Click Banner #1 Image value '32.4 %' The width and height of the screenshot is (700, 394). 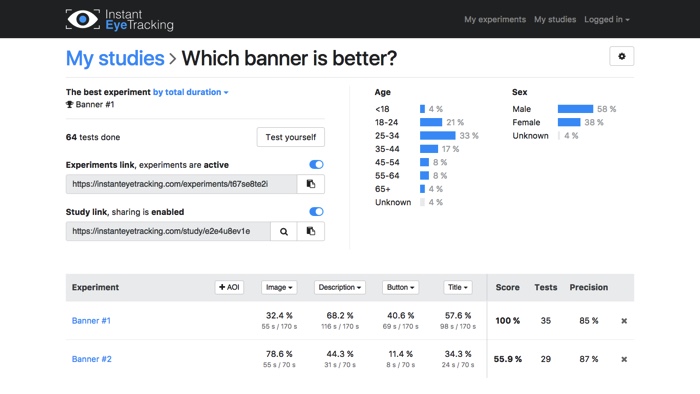click(279, 315)
